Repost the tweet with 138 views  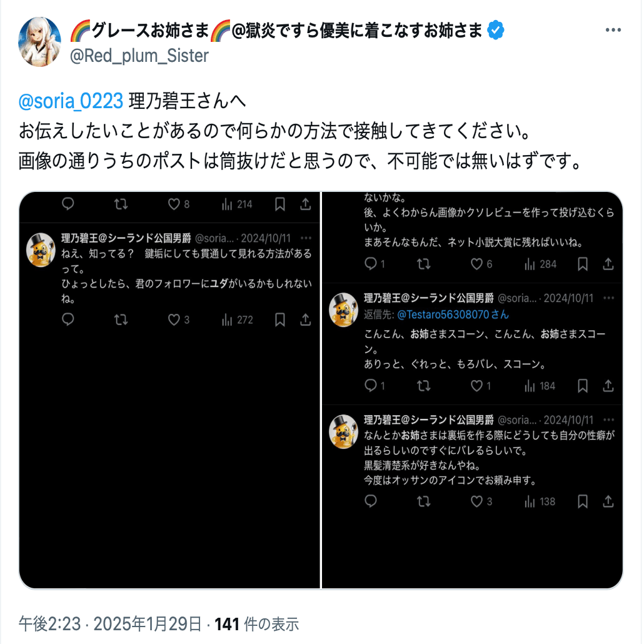point(423,501)
